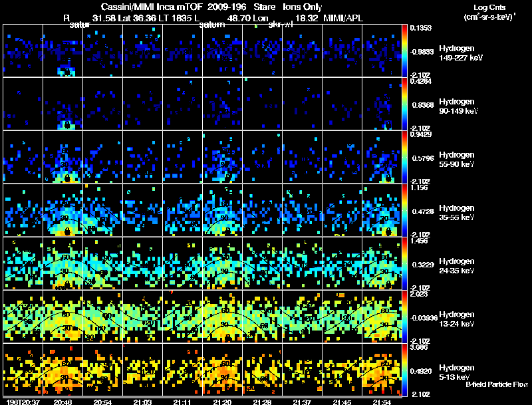Click the -0.9833 color scale value
The image size is (532, 405).
coord(422,52)
